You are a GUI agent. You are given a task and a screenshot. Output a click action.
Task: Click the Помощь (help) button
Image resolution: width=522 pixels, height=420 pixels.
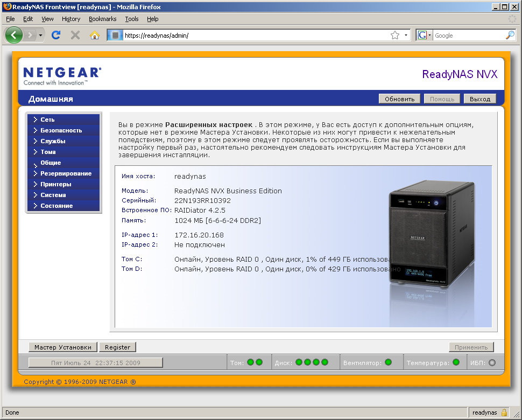tap(442, 99)
